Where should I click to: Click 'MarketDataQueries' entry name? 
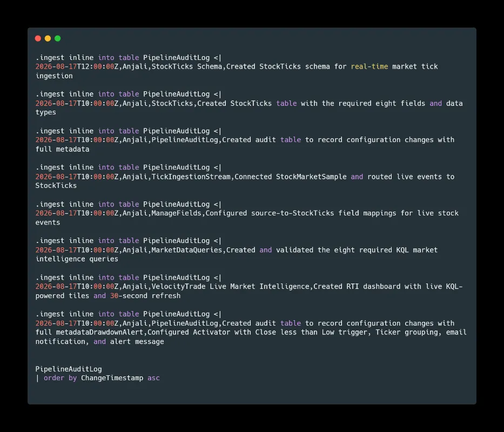click(x=187, y=249)
